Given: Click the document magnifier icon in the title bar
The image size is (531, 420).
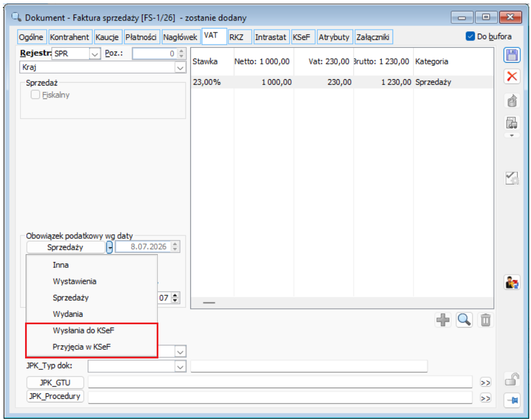Looking at the screenshot, I should pos(16,17).
